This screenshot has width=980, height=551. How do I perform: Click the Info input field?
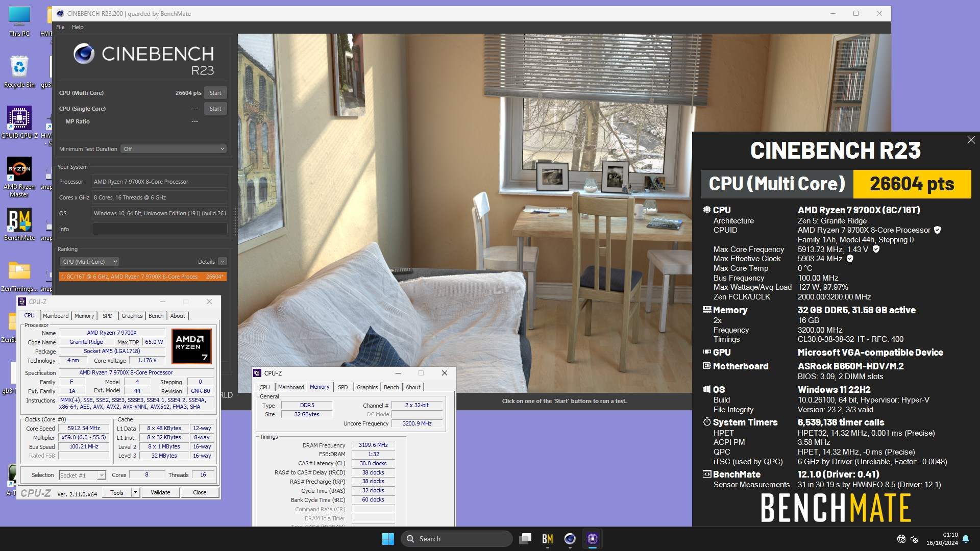pyautogui.click(x=159, y=229)
